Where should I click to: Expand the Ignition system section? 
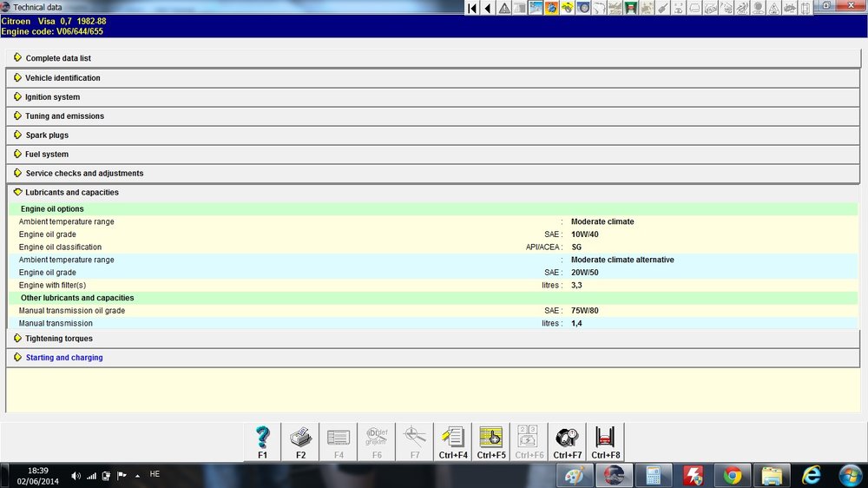pos(433,97)
